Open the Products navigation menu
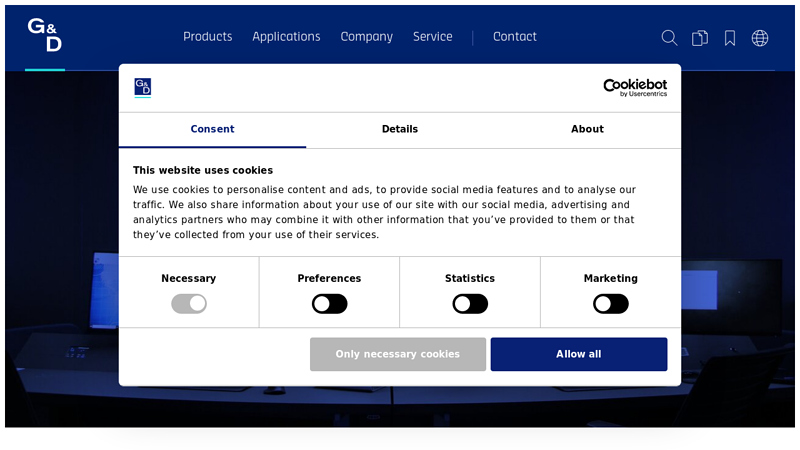This screenshot has width=800, height=450. coord(207,37)
